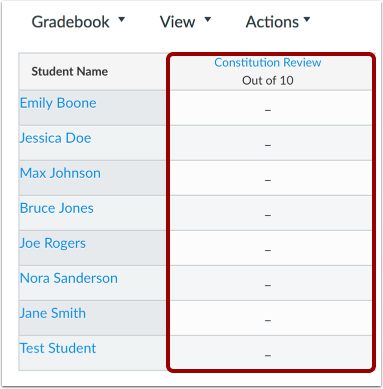Select the Jane Smith link
383x389 pixels.
pyautogui.click(x=53, y=313)
